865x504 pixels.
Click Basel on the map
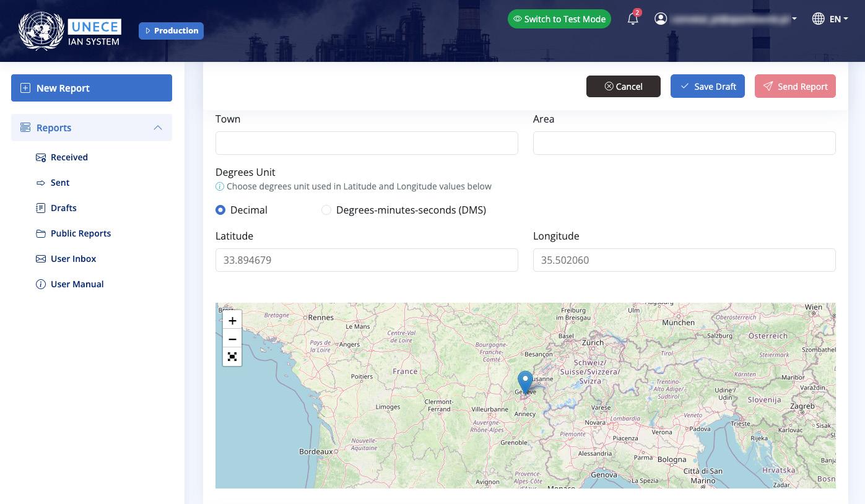click(x=566, y=336)
